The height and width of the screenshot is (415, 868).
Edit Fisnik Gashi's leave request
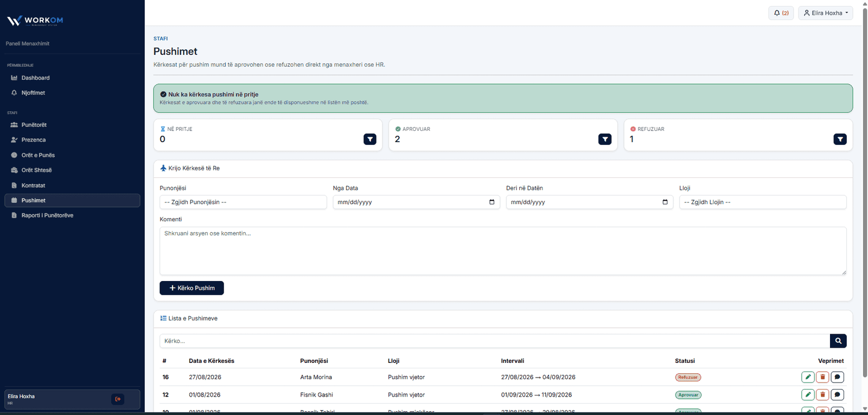tap(808, 395)
